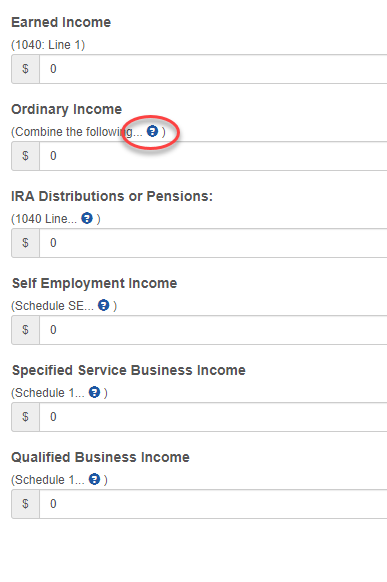Image resolution: width=387 pixels, height=582 pixels.
Task: Open help icon beside IRA Distributions line hint
Action: (x=87, y=218)
